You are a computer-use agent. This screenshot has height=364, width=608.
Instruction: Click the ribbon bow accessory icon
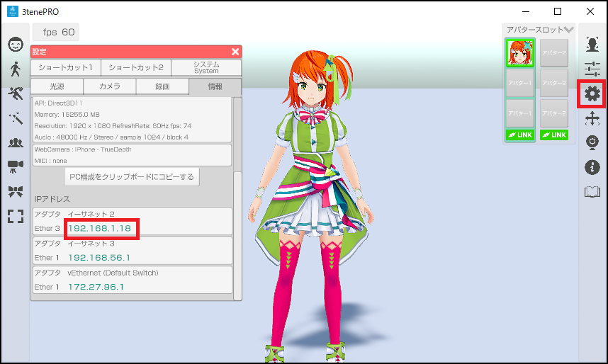16,191
